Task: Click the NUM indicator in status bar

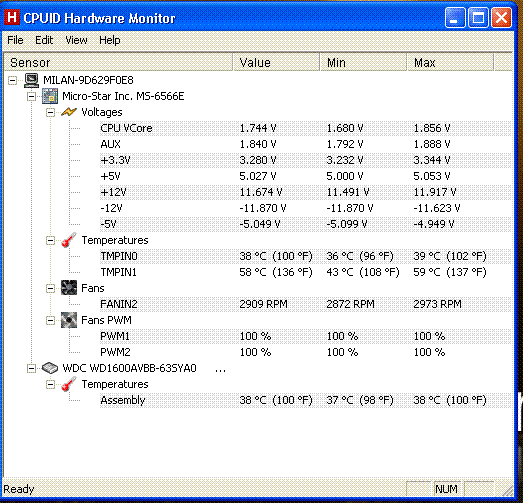Action: click(x=447, y=489)
